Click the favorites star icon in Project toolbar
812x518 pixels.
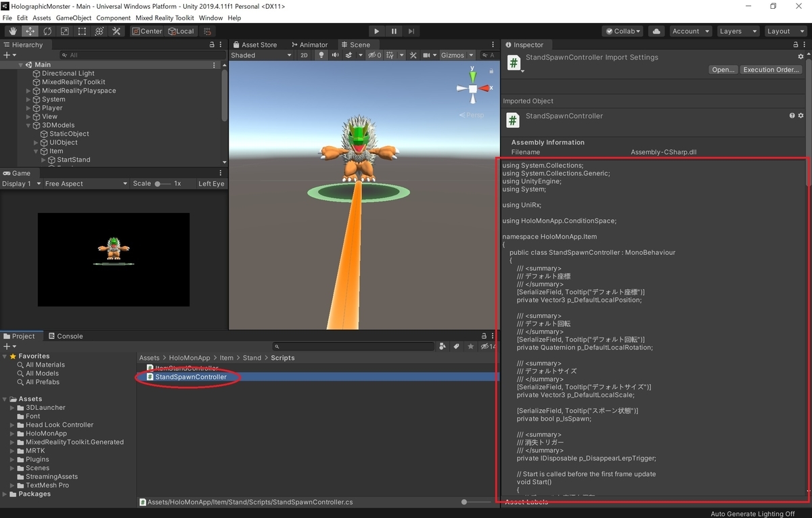pyautogui.click(x=471, y=346)
